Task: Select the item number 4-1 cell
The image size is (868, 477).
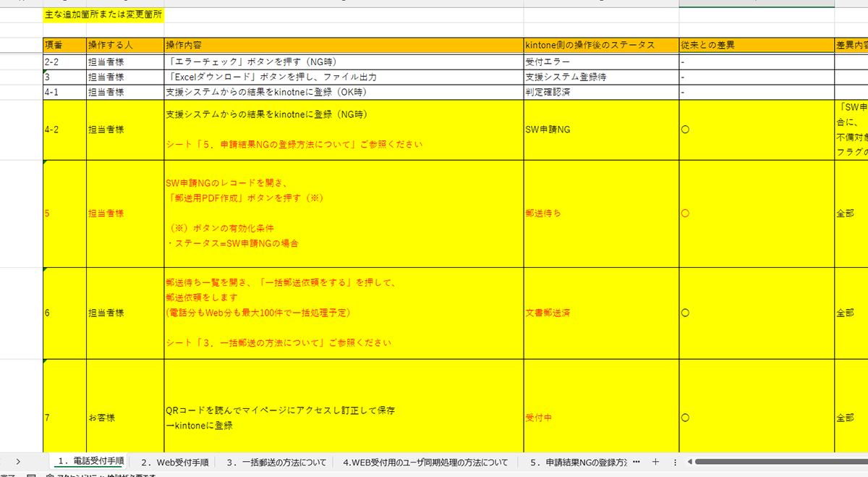Action: (64, 92)
